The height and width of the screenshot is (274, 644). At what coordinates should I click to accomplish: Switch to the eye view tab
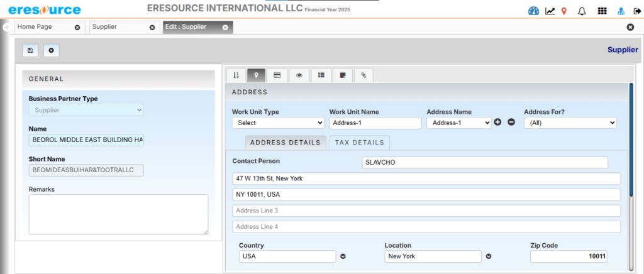pos(299,75)
